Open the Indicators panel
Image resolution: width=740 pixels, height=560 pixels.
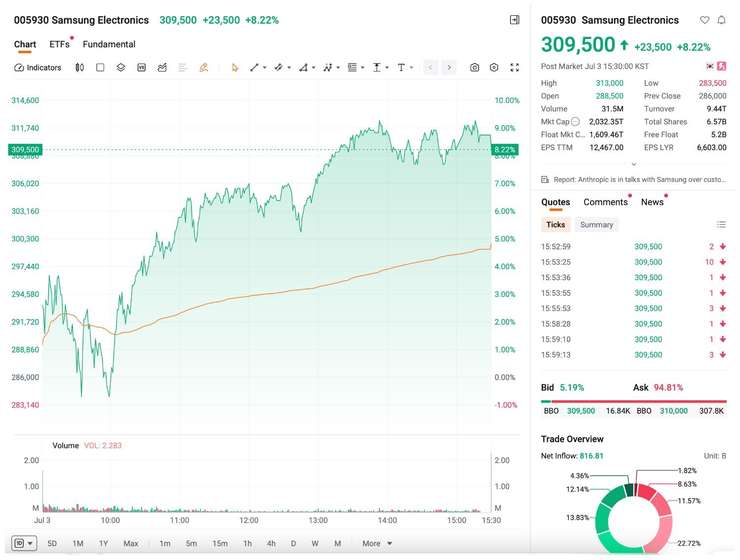pyautogui.click(x=37, y=68)
